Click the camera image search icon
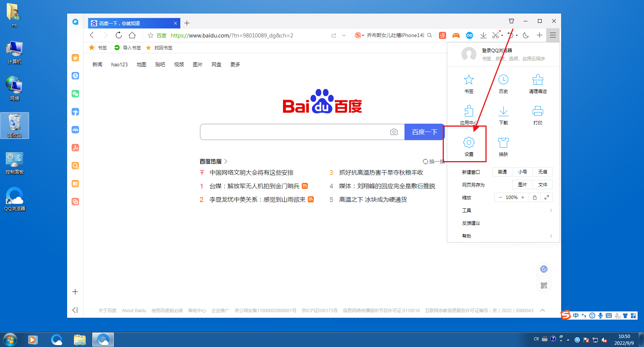Image resolution: width=644 pixels, height=347 pixels. point(394,132)
